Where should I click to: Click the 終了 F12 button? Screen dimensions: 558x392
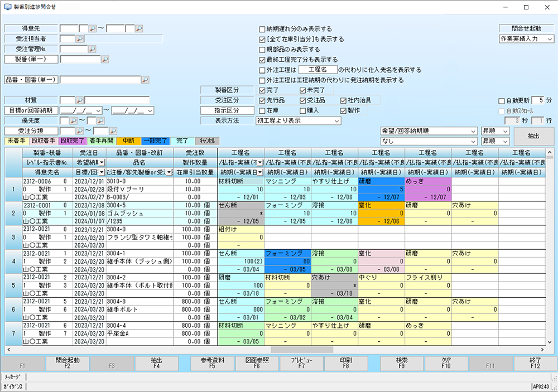coord(535,364)
